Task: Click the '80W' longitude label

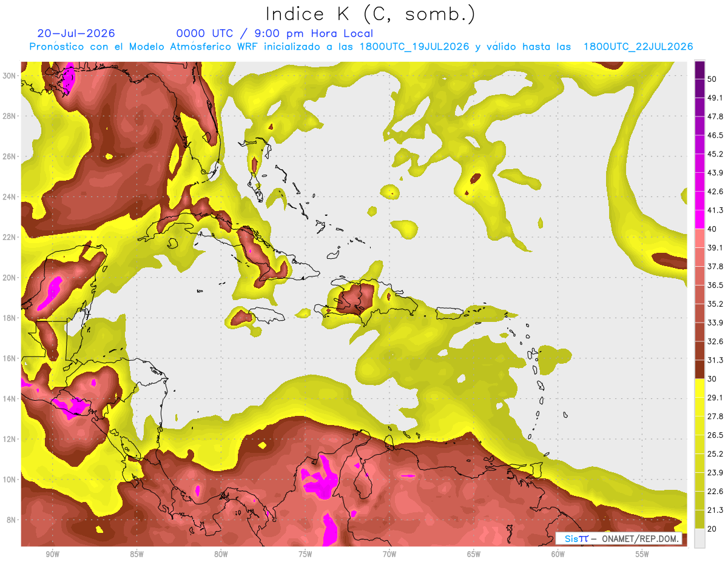Action: click(221, 554)
